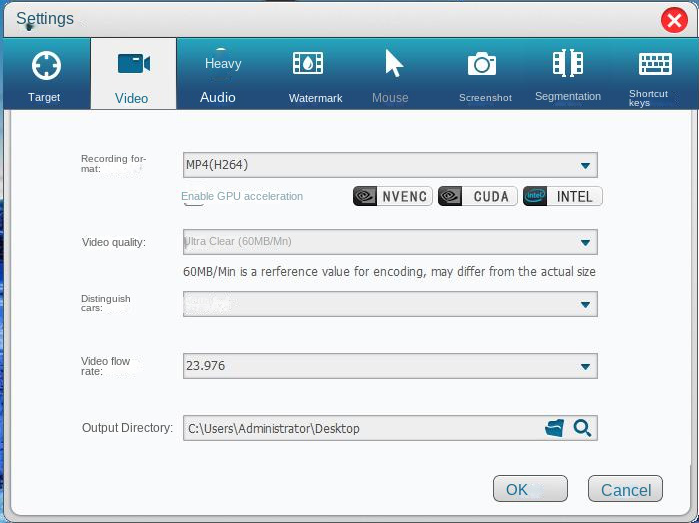Image resolution: width=699 pixels, height=523 pixels.
Task: Select NVENC hardware encoder
Action: [x=393, y=196]
